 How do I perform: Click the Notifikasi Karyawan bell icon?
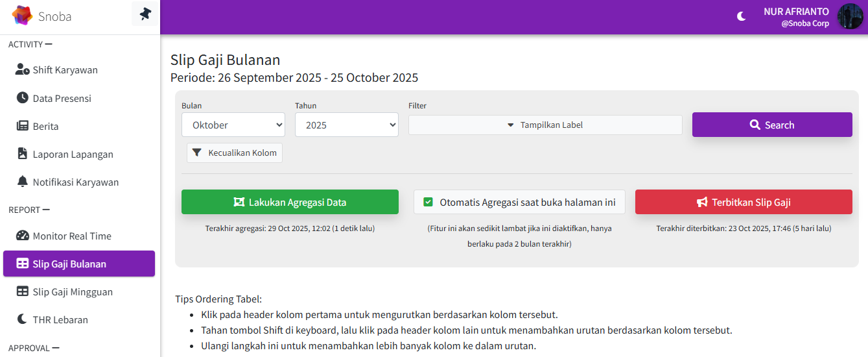click(23, 182)
